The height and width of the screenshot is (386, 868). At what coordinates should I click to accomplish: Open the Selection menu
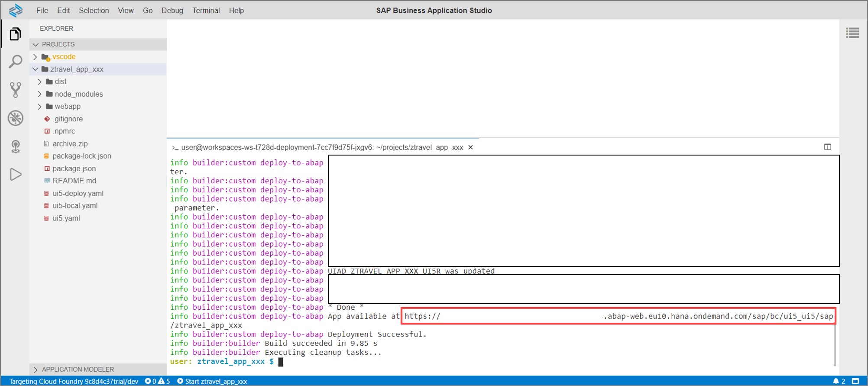point(94,10)
